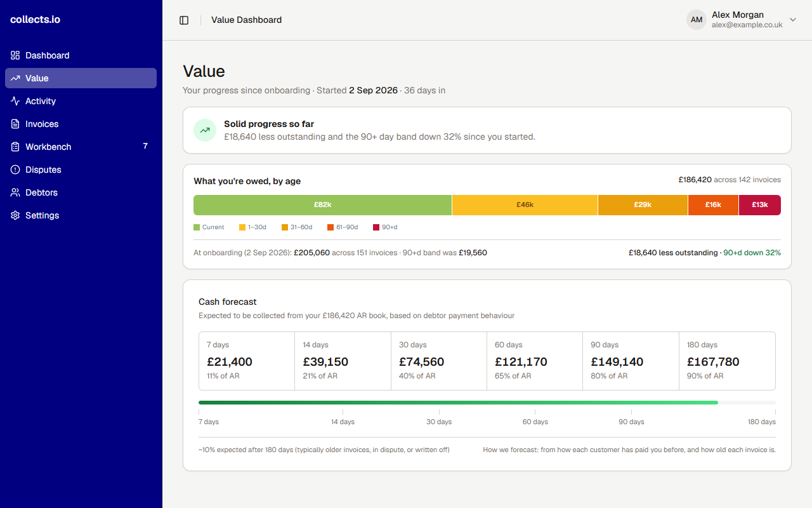Click the Dashboard grid icon in sidebar

pyautogui.click(x=15, y=55)
